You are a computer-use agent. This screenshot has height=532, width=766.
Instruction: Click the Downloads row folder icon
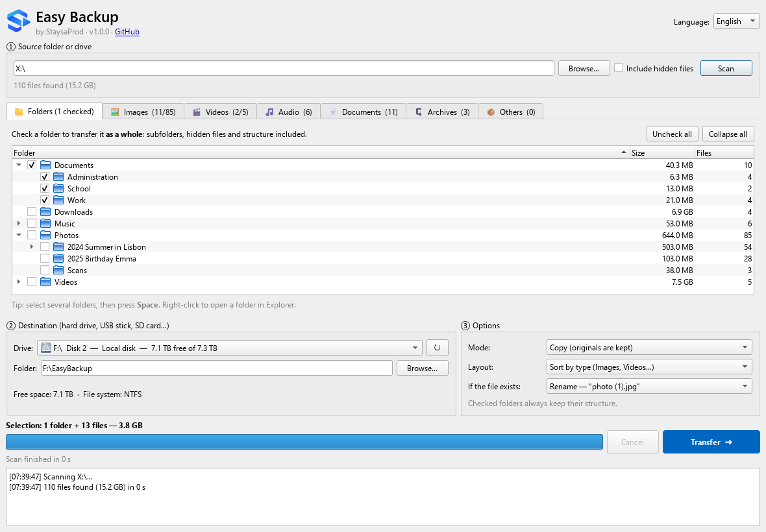(x=45, y=212)
